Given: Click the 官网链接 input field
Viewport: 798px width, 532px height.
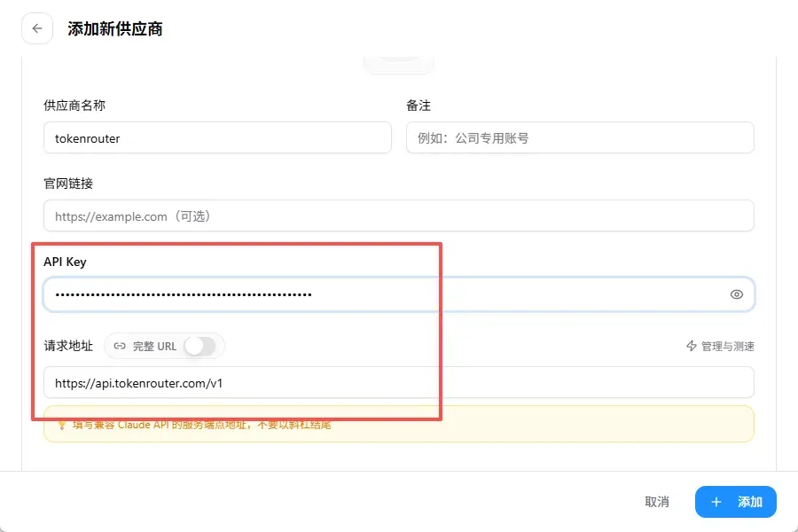Looking at the screenshot, I should [398, 215].
